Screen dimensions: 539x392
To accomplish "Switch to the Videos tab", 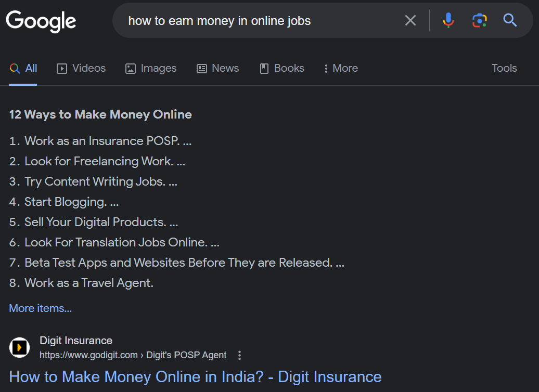I will (x=81, y=69).
